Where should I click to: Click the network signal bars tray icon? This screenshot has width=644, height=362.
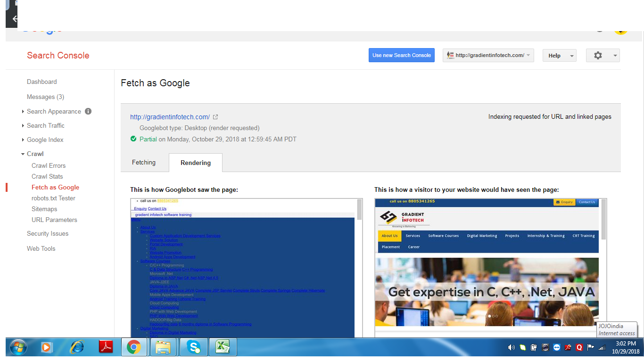602,347
